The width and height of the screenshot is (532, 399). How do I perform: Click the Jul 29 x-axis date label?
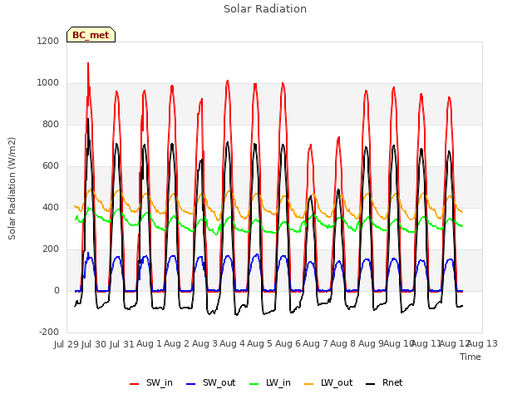coord(66,344)
